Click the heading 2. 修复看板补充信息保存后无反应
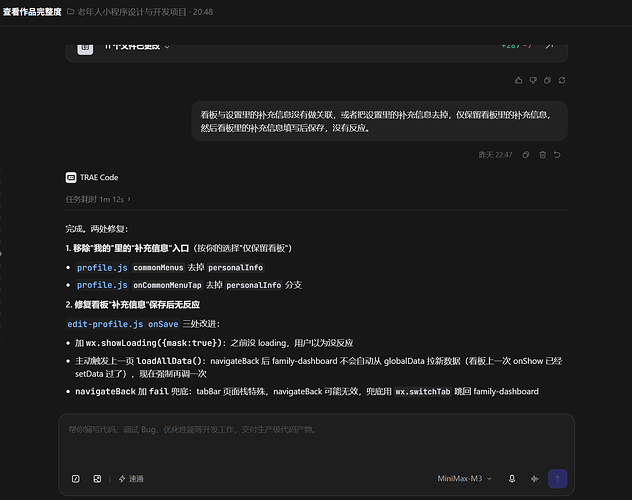The width and height of the screenshot is (632, 500). click(133, 305)
